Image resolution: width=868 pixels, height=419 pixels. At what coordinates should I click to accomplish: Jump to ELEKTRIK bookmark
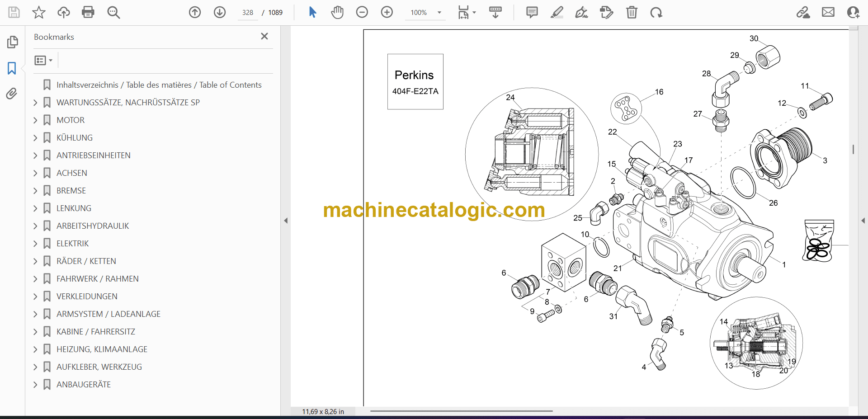(72, 244)
